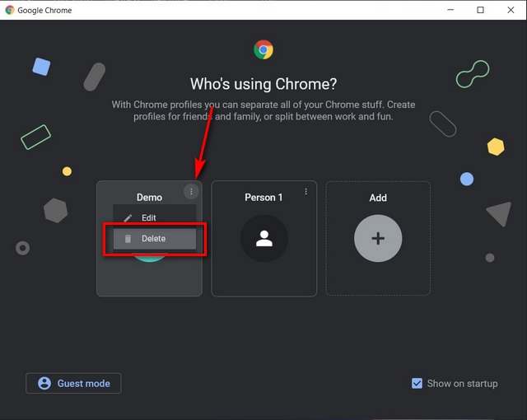The width and height of the screenshot is (527, 420).
Task: Open Guest mode
Action: pyautogui.click(x=73, y=383)
